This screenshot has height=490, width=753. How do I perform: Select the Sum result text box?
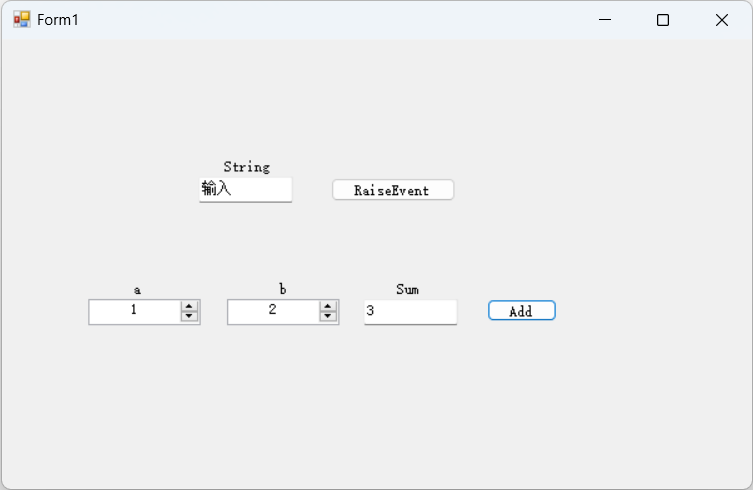click(410, 311)
